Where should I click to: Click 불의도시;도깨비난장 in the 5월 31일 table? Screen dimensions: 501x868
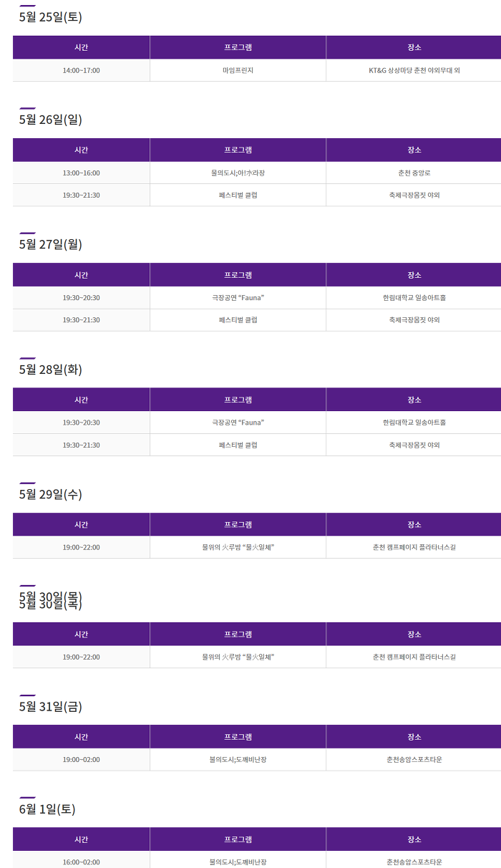[238, 759]
